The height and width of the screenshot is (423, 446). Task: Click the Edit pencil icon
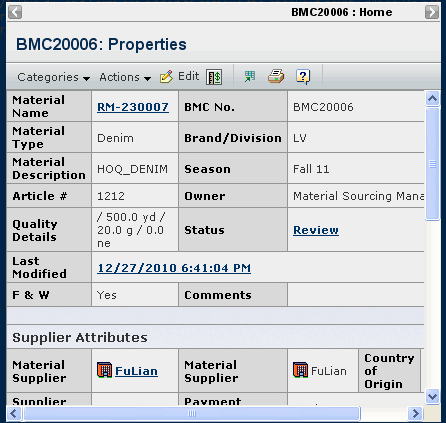pyautogui.click(x=166, y=77)
